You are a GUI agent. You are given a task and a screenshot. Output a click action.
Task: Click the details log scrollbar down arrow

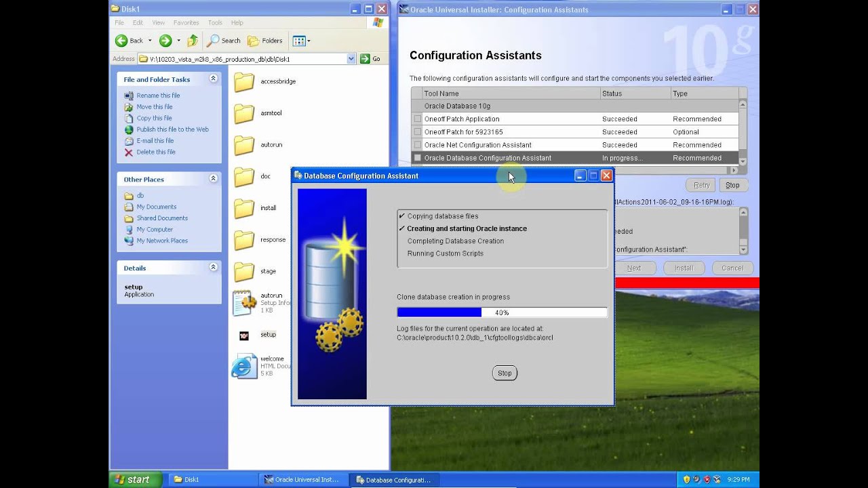pyautogui.click(x=743, y=250)
